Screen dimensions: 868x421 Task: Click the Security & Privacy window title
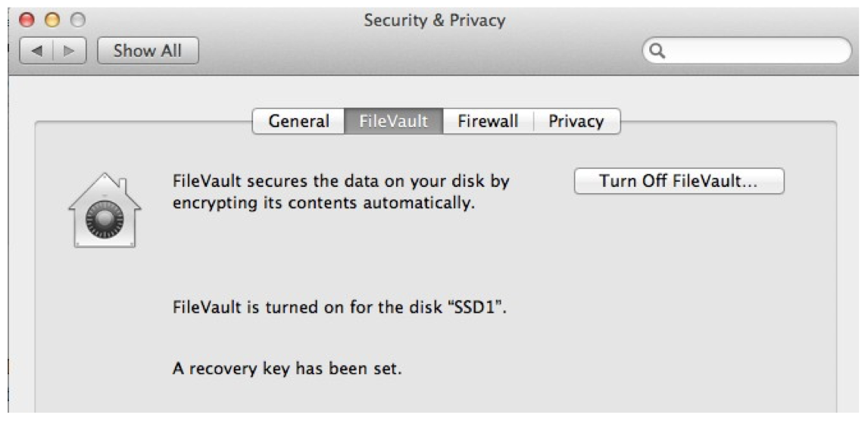(x=435, y=20)
